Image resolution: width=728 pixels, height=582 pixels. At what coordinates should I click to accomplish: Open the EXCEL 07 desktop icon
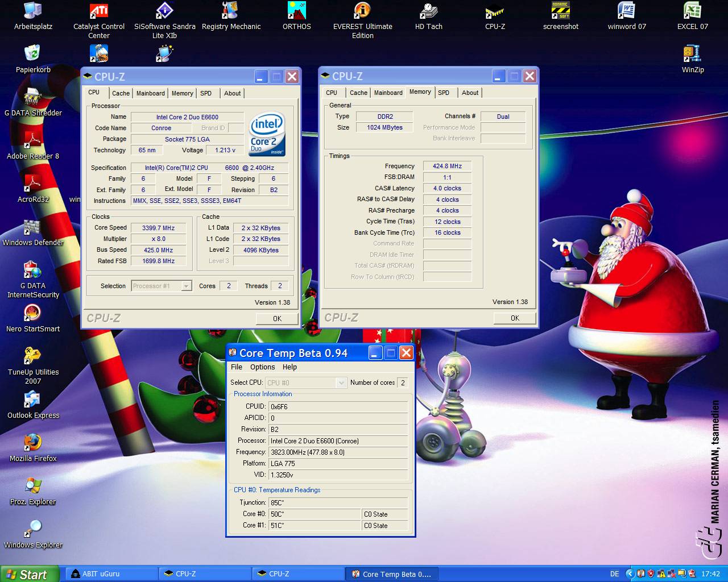click(x=693, y=16)
